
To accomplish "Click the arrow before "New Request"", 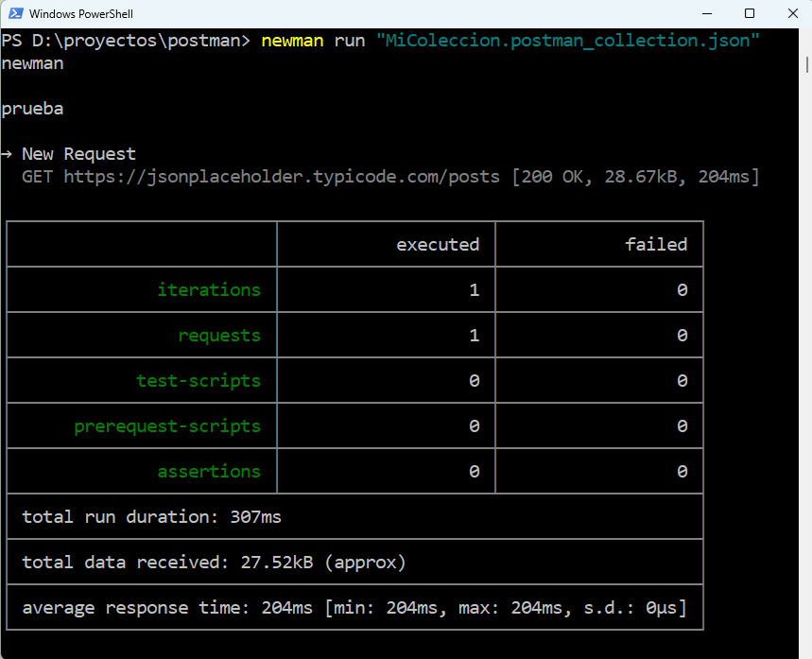I will pyautogui.click(x=7, y=154).
